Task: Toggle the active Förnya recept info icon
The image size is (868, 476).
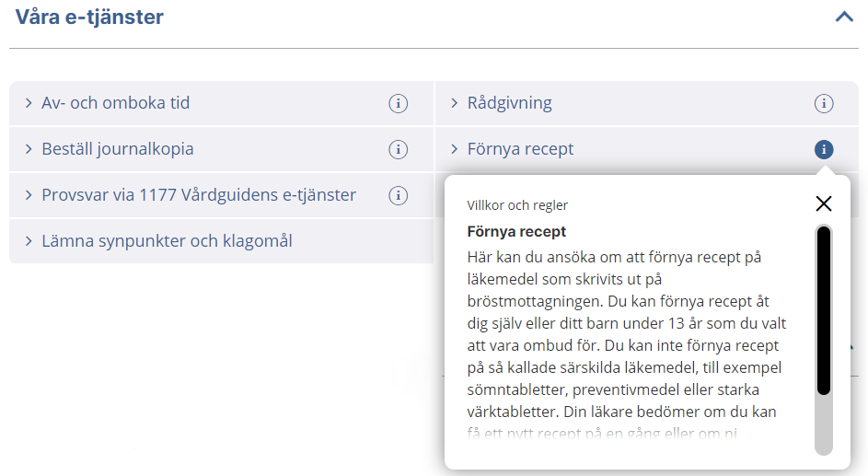Action: click(x=824, y=149)
